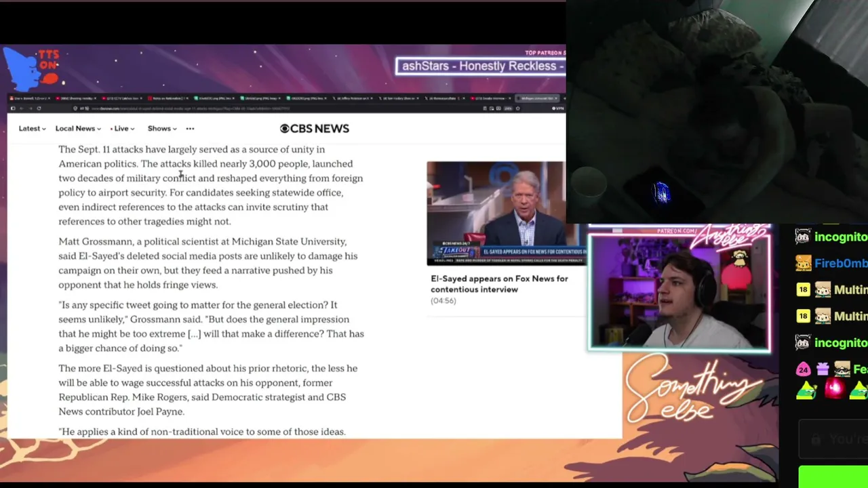Image resolution: width=868 pixels, height=488 pixels.
Task: Click paragraph starting 'The more El-Sayed is questioned'
Action: pos(208,390)
